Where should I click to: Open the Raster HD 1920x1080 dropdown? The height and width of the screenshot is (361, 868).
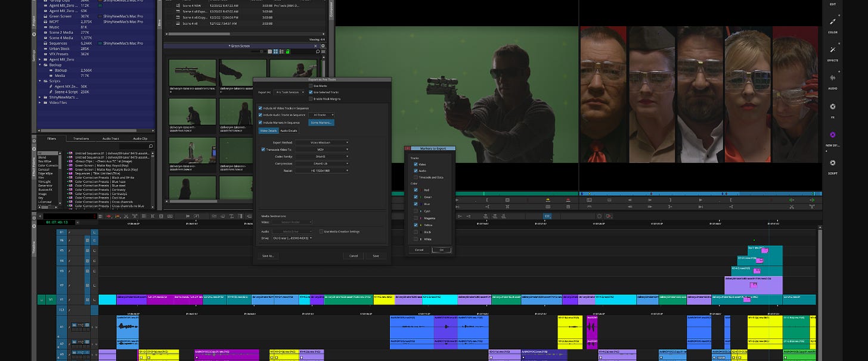pyautogui.click(x=322, y=170)
